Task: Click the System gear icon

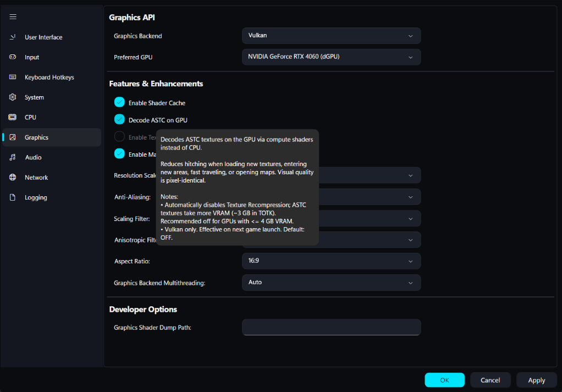Action: [x=13, y=97]
